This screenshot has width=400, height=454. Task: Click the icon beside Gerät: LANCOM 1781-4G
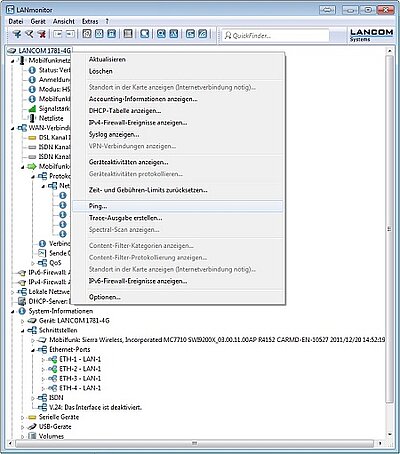(32, 321)
